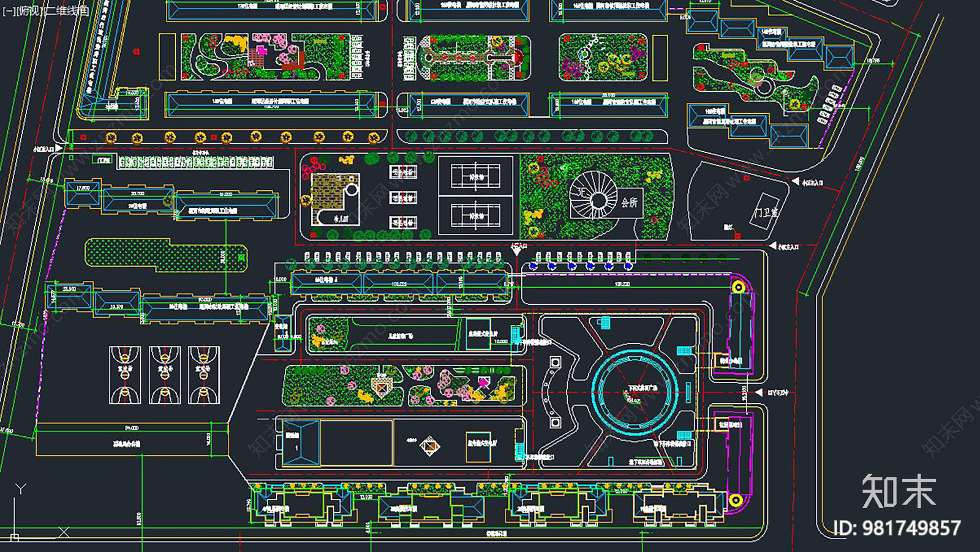Click the 知末 logo watermark
Image resolution: width=980 pixels, height=552 pixels.
pyautogui.click(x=899, y=491)
